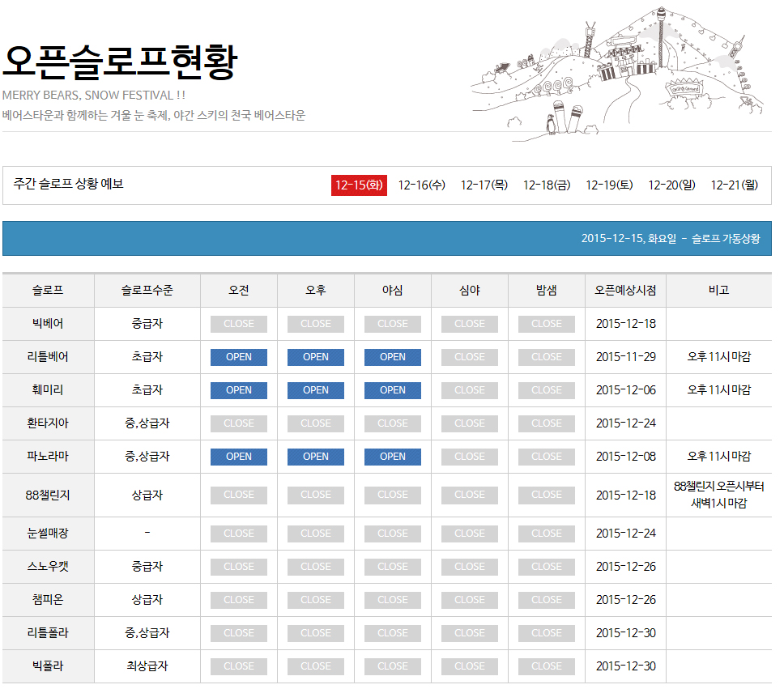Click 챔피온 밤샘 CLOSE badge

[547, 599]
